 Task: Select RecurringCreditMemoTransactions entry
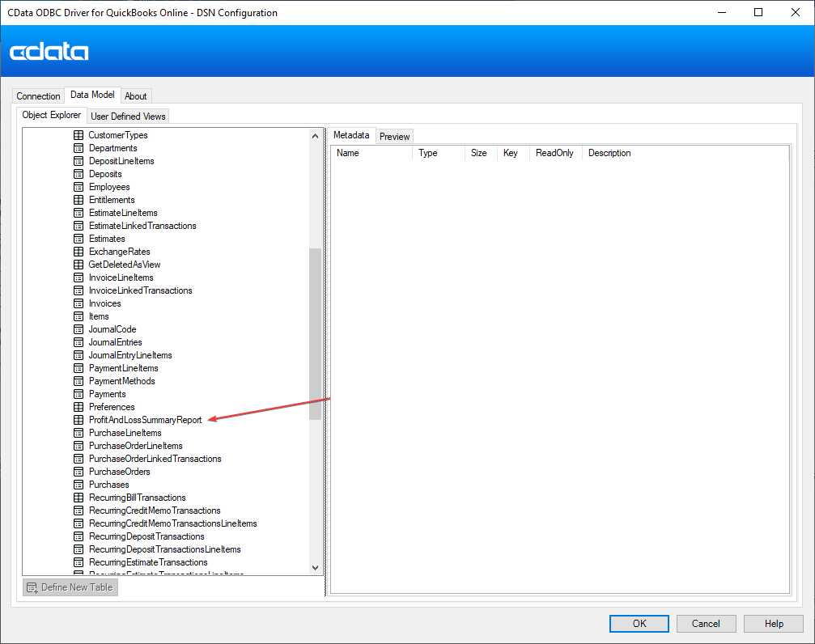point(155,511)
